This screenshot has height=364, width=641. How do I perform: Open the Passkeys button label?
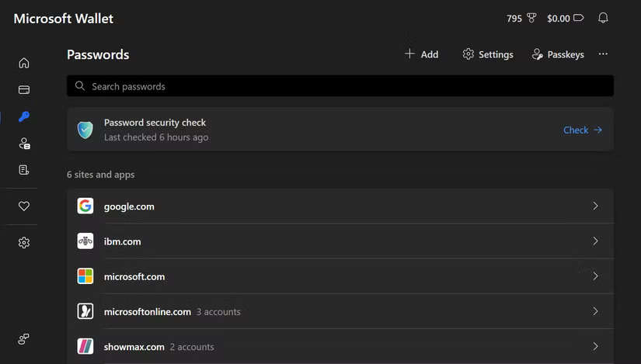click(566, 55)
